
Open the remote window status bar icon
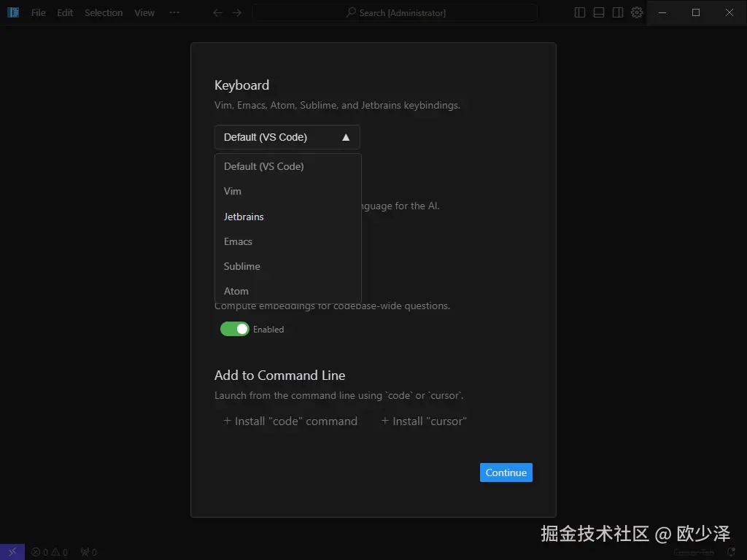click(12, 552)
